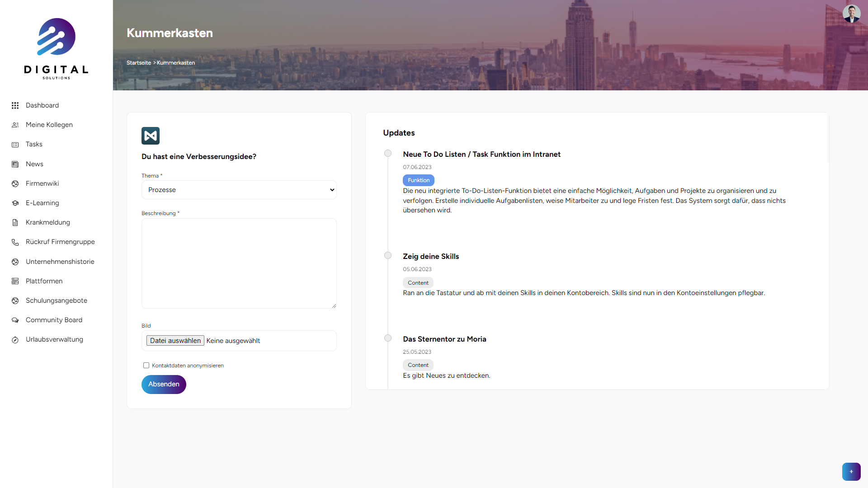
Task: Click the Meine Kollegen people icon
Action: tap(15, 125)
